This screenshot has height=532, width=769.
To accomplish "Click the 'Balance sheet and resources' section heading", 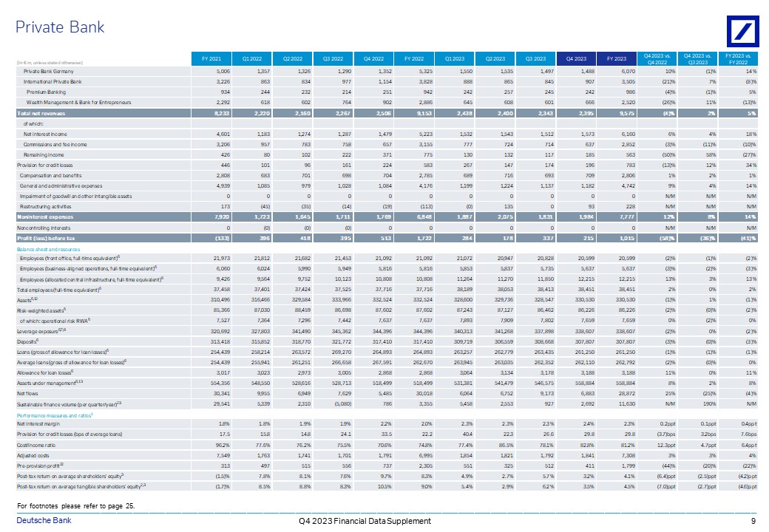I will [x=48, y=249].
